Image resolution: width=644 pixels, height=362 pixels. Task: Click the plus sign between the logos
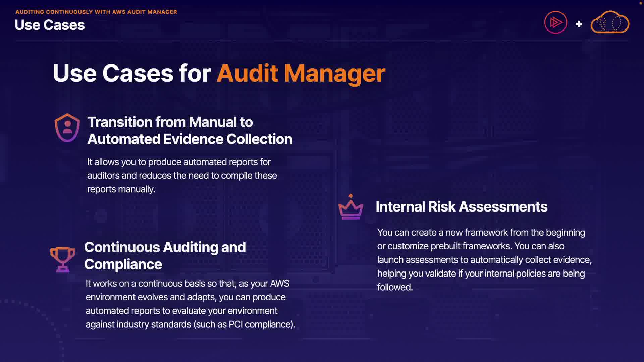[x=579, y=24]
